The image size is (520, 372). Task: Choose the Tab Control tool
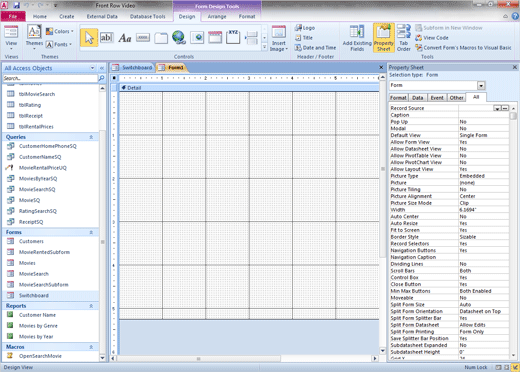click(161, 38)
